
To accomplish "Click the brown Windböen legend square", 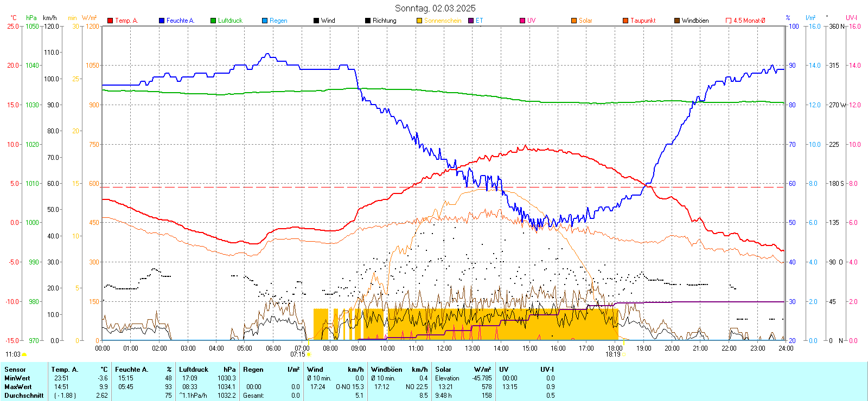I will (677, 21).
